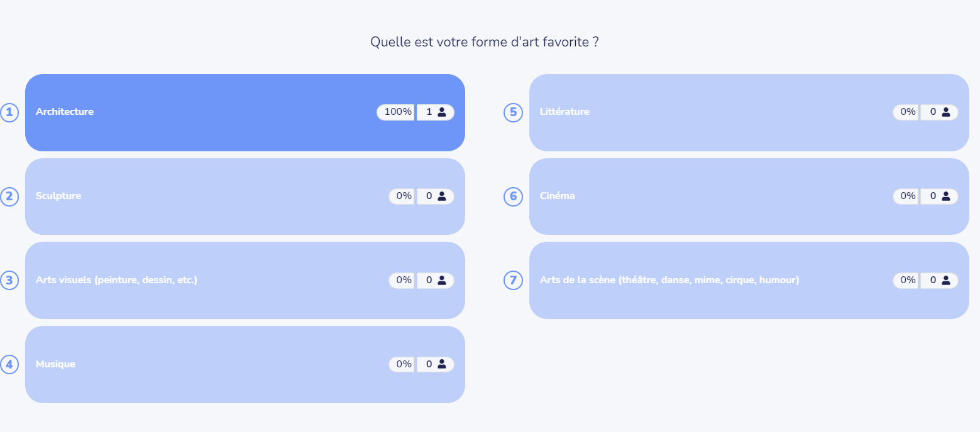Click the person icon on Architecture row

442,112
